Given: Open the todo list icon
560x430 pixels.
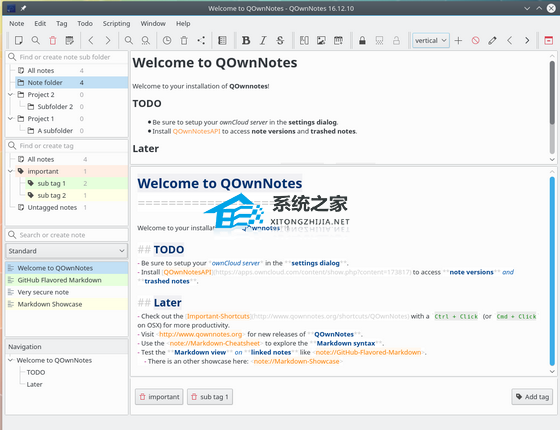Looking at the screenshot, I should click(x=222, y=40).
